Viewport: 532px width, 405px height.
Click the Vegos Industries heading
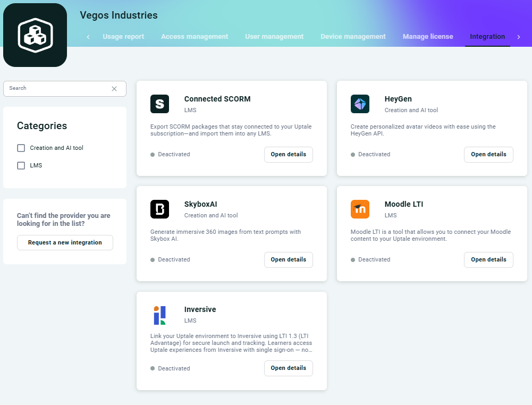[x=119, y=15]
